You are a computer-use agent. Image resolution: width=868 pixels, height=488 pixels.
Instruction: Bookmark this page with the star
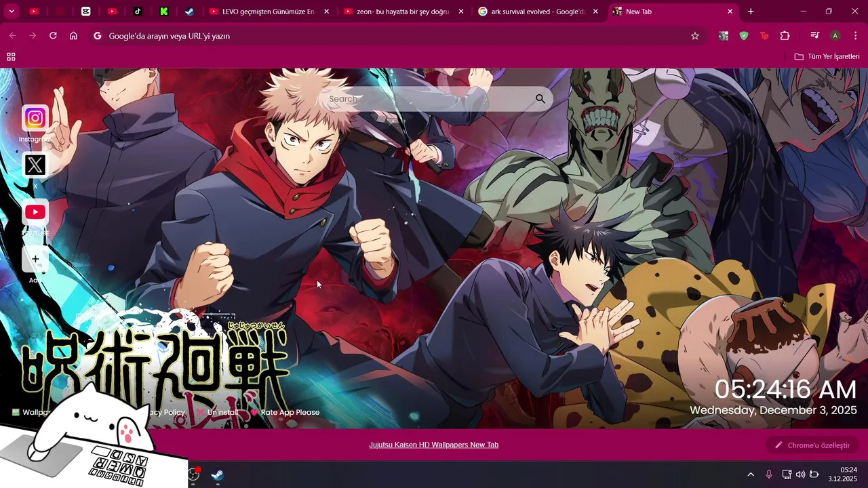[695, 36]
